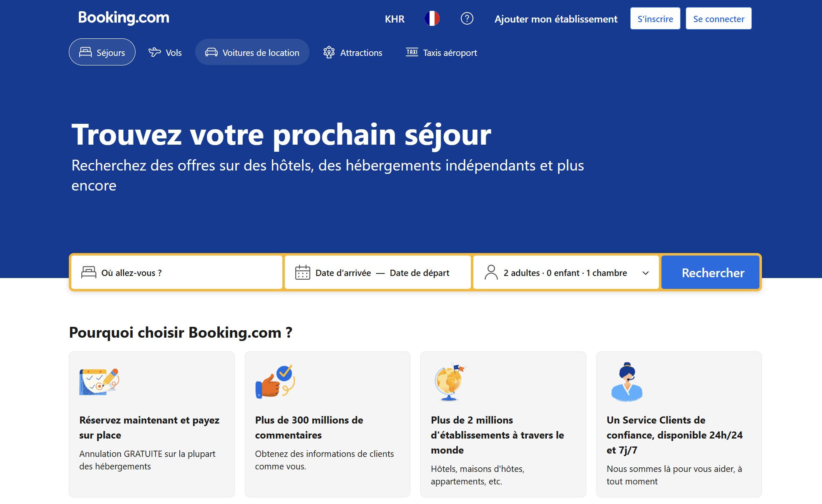Click 'Un Service Clients de confiance' heading

(674, 435)
